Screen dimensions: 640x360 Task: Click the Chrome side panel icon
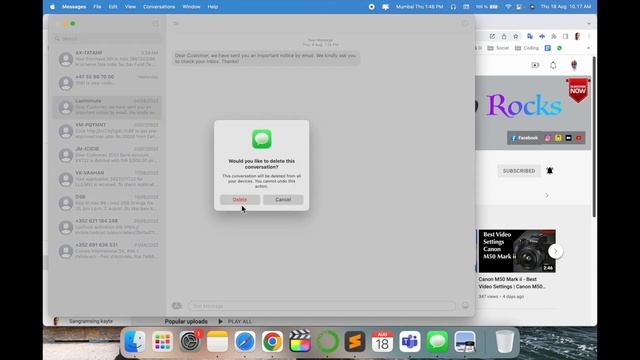[x=565, y=36]
